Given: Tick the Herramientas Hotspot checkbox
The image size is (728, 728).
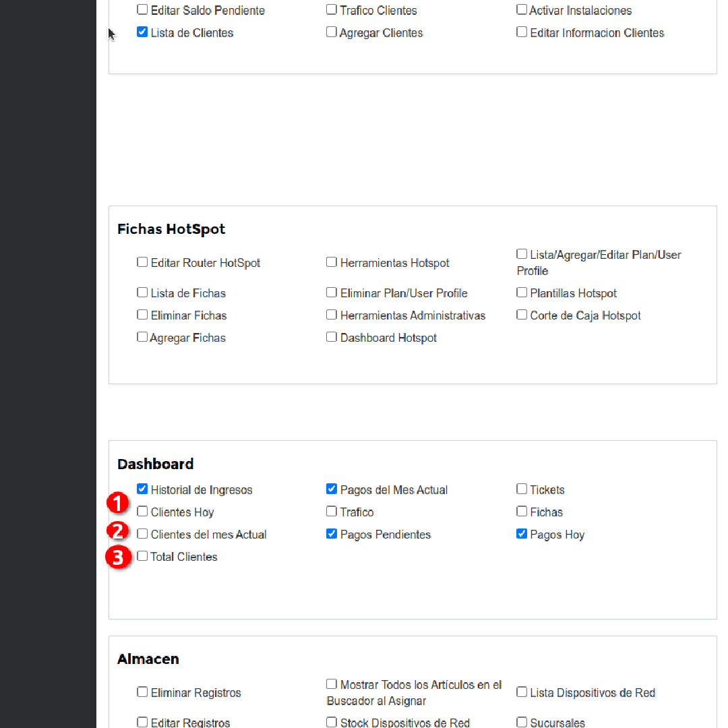Looking at the screenshot, I should tap(332, 262).
